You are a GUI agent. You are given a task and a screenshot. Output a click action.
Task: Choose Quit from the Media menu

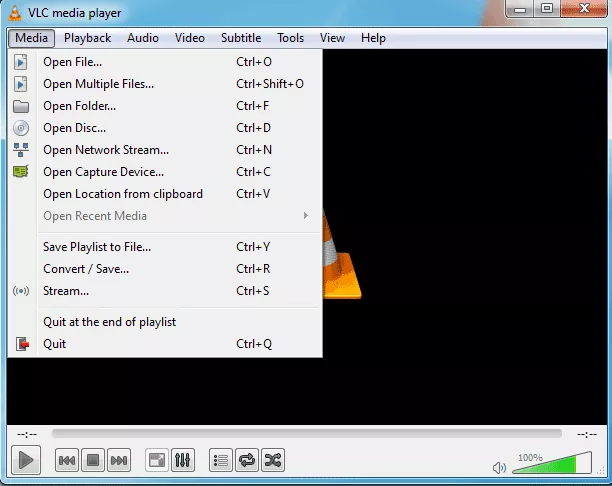click(x=165, y=344)
